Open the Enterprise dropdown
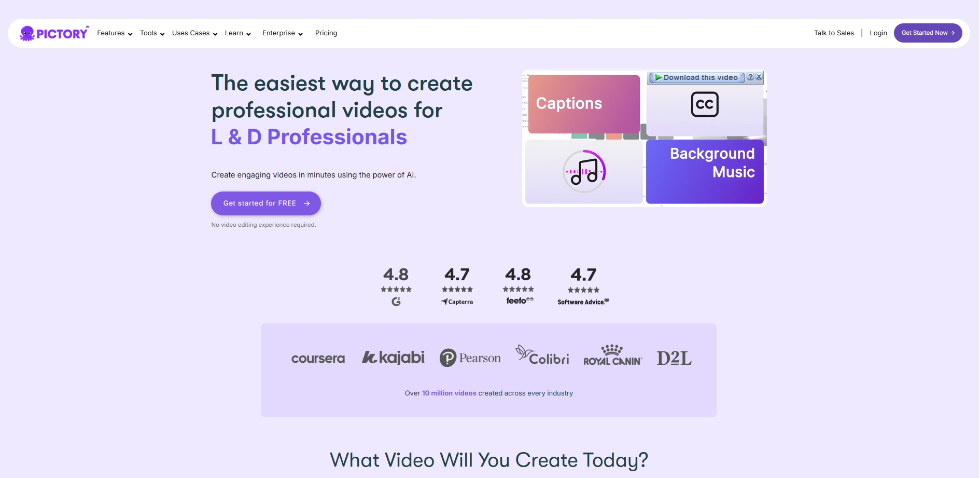 pyautogui.click(x=283, y=33)
